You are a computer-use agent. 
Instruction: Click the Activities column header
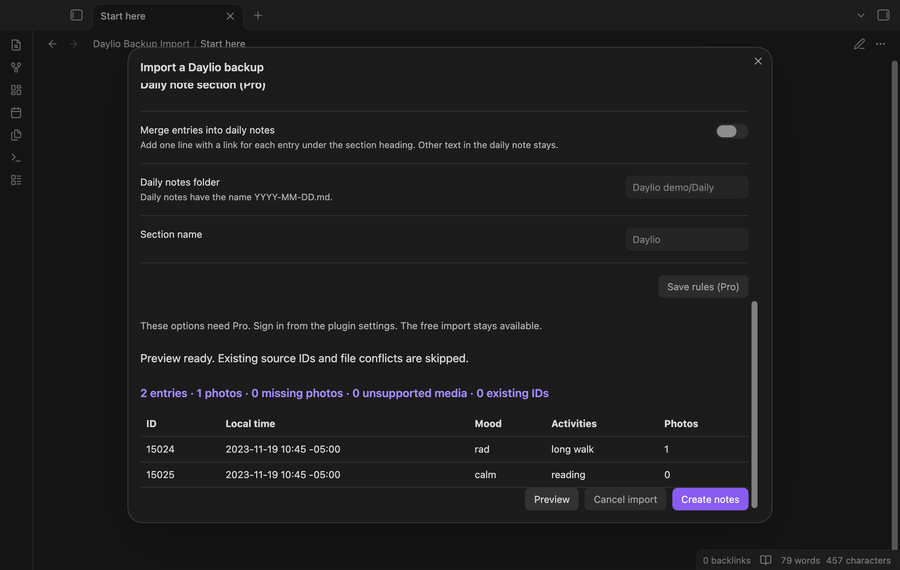pos(574,424)
